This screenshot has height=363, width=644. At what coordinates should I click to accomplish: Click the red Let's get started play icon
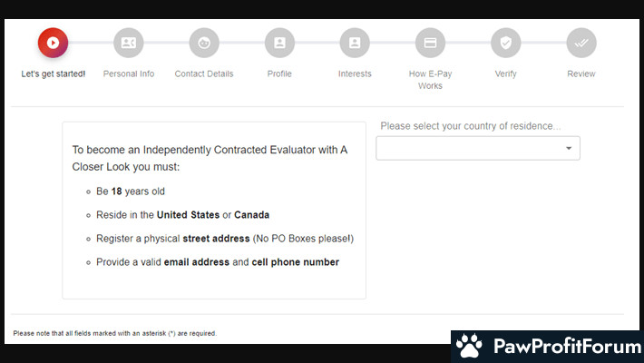point(53,43)
